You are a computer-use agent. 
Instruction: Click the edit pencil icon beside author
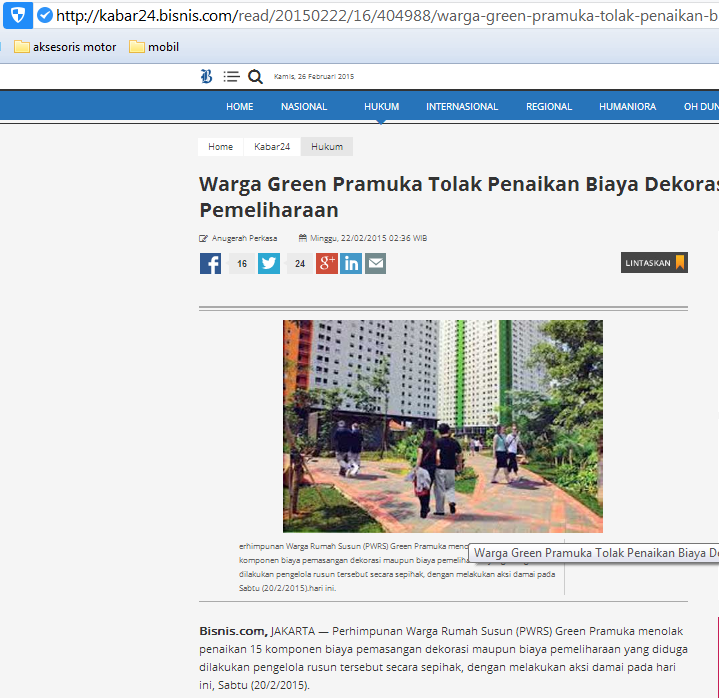coord(203,238)
